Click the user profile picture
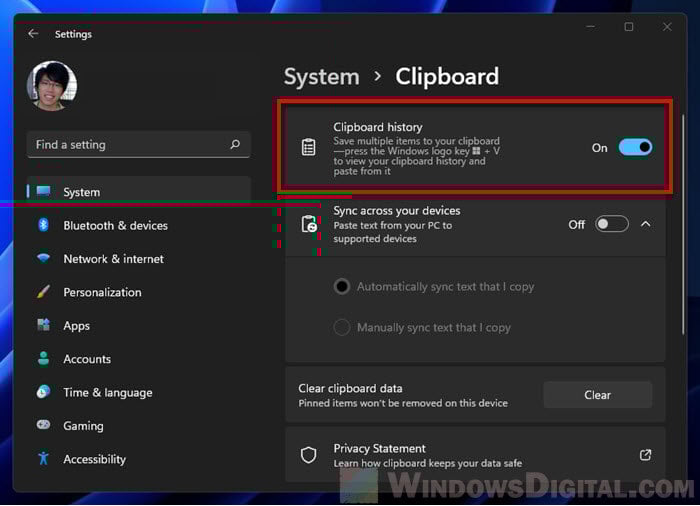Screen dimensions: 700x506 52,85
